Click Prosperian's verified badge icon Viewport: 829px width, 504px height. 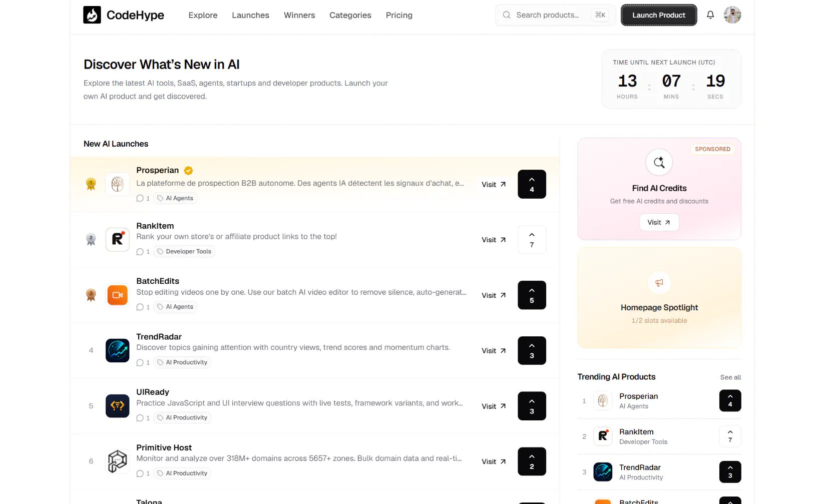188,170
